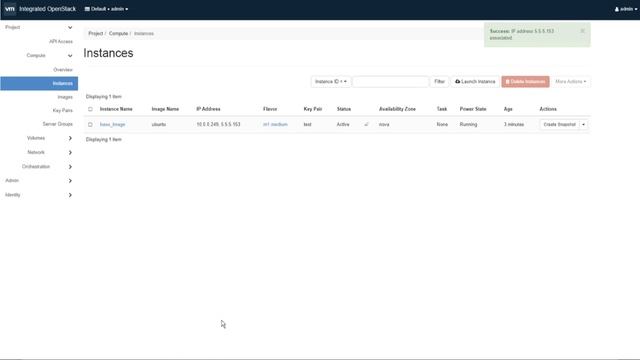Click the Age column header
Viewport: 640px width, 360px height.
(508, 109)
